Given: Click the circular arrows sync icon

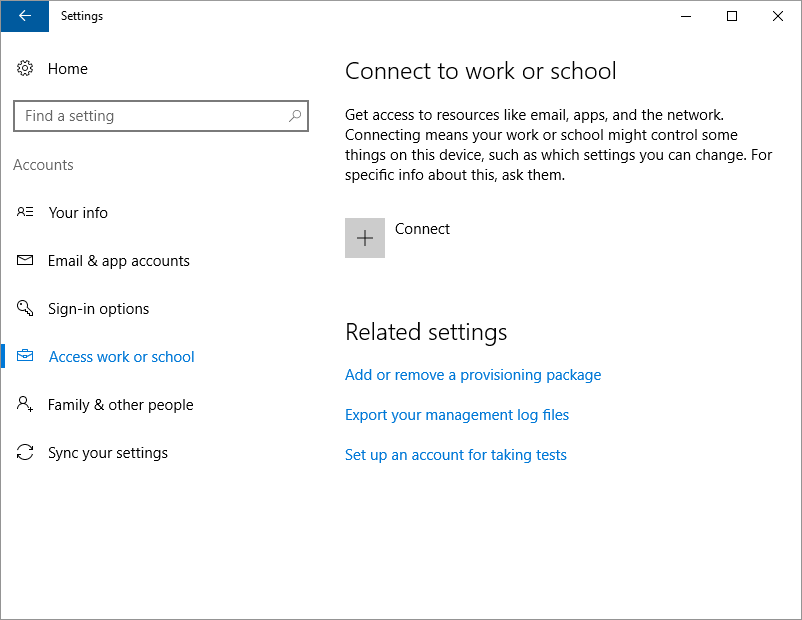Looking at the screenshot, I should tap(26, 453).
